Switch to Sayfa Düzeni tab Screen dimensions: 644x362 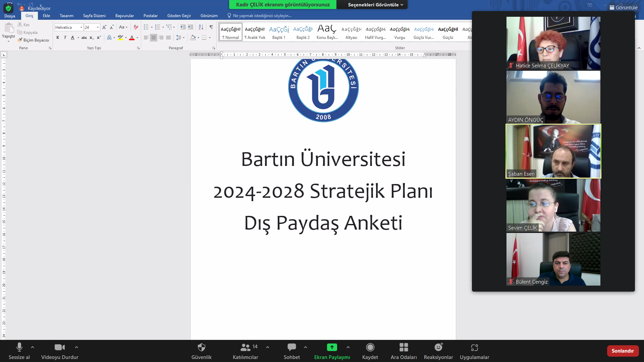click(94, 16)
